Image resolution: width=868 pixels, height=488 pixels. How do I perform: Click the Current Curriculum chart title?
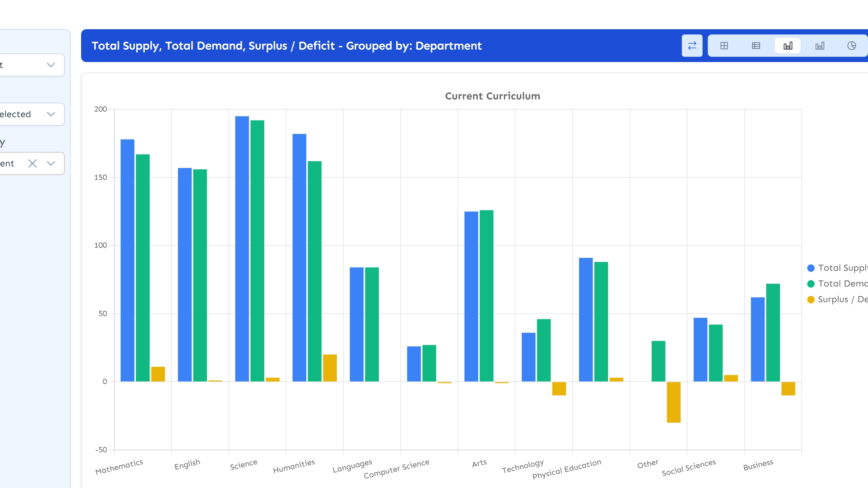pos(492,96)
